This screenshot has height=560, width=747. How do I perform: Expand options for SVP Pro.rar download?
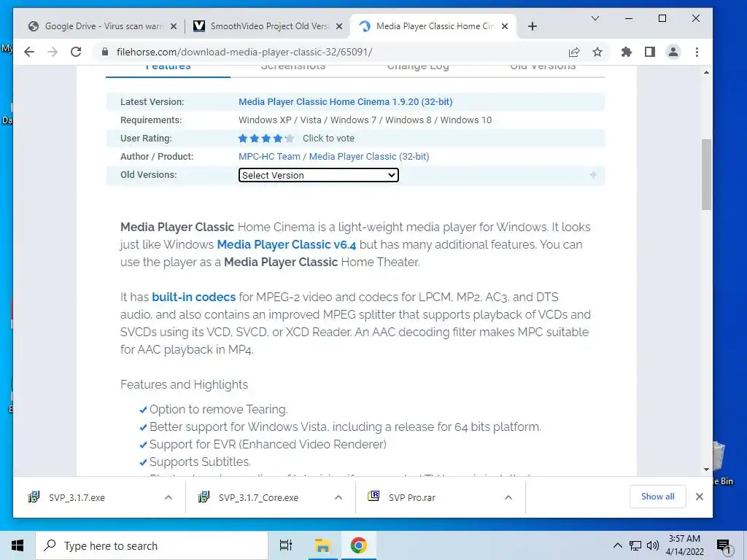[x=508, y=497]
